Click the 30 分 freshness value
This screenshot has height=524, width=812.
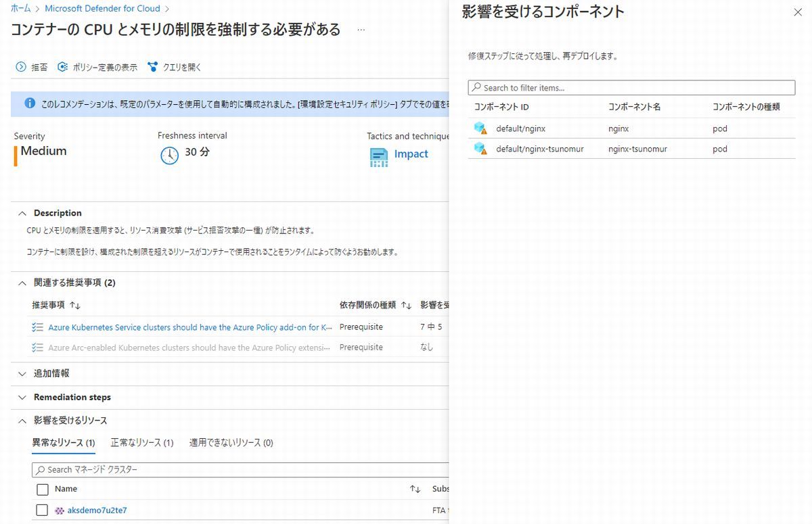pyautogui.click(x=197, y=152)
